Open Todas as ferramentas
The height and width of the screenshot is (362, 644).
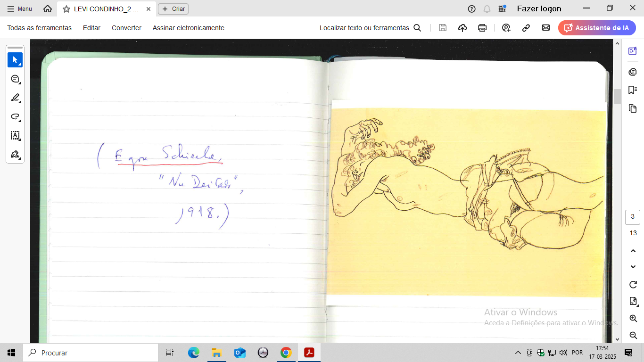click(40, 28)
